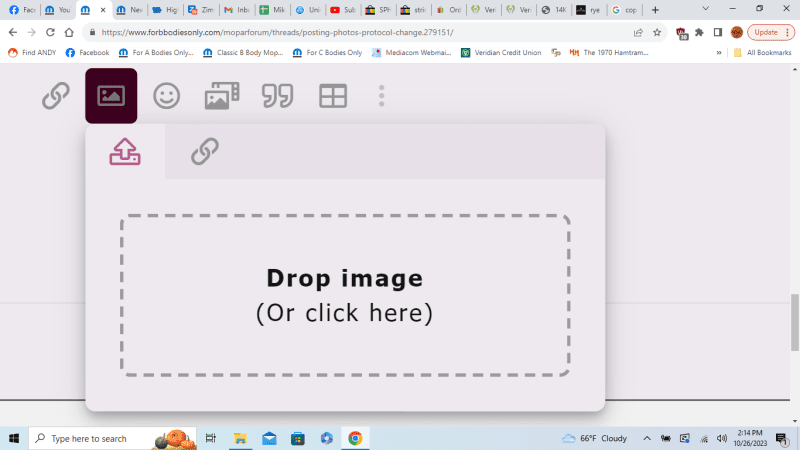Open The 1970 Hamtramck bookmark

(609, 53)
